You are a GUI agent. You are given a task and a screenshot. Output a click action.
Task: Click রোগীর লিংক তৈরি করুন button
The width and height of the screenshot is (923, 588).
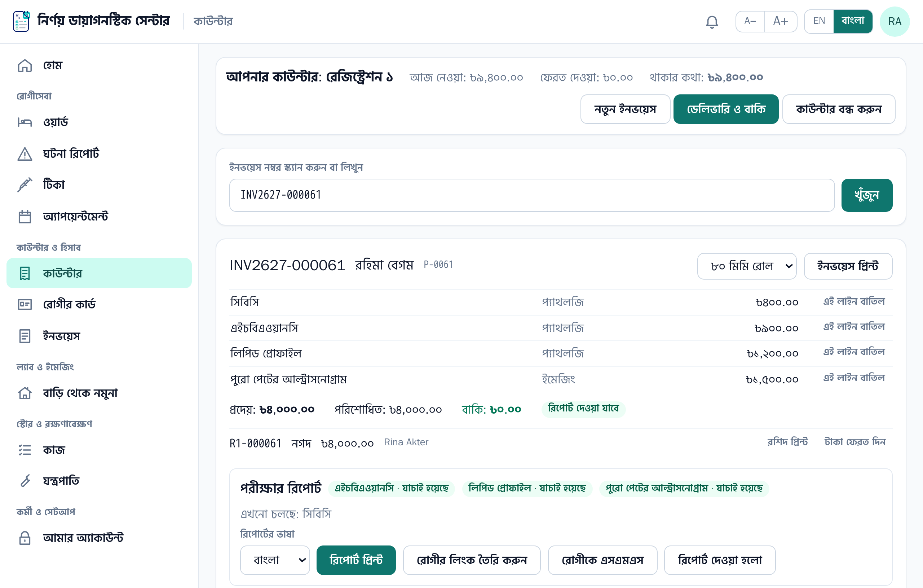(x=472, y=560)
